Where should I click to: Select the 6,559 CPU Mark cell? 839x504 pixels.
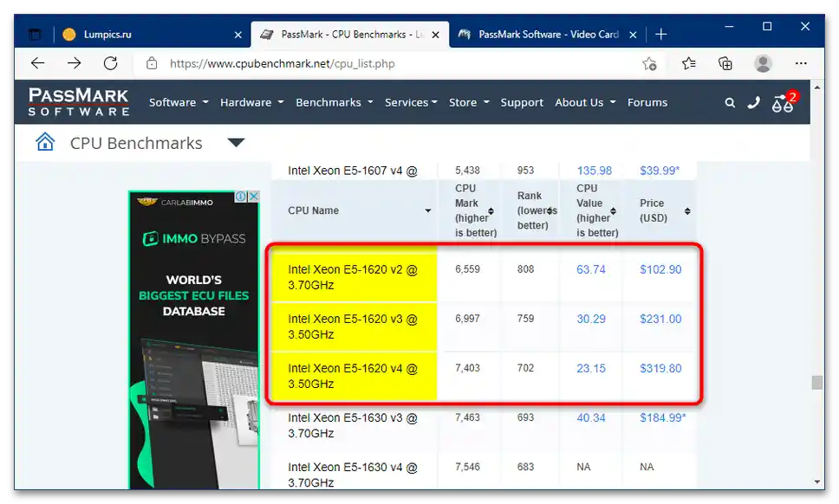pyautogui.click(x=468, y=268)
